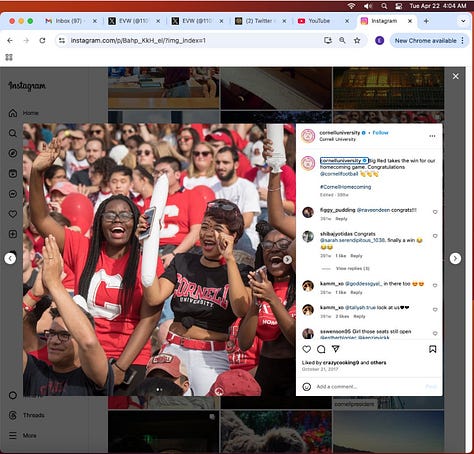Like the kamm_xo @goddessgyal_ comment

pos(435,285)
